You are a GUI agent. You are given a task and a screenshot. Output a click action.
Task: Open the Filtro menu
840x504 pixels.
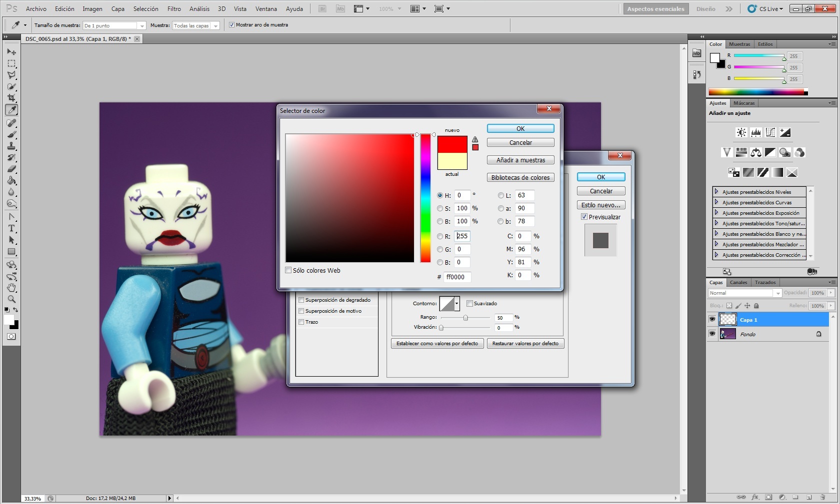(x=174, y=9)
